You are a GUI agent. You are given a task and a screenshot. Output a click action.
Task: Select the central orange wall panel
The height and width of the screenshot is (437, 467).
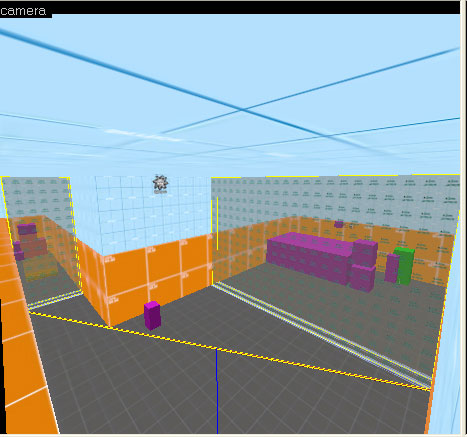pyautogui.click(x=158, y=276)
